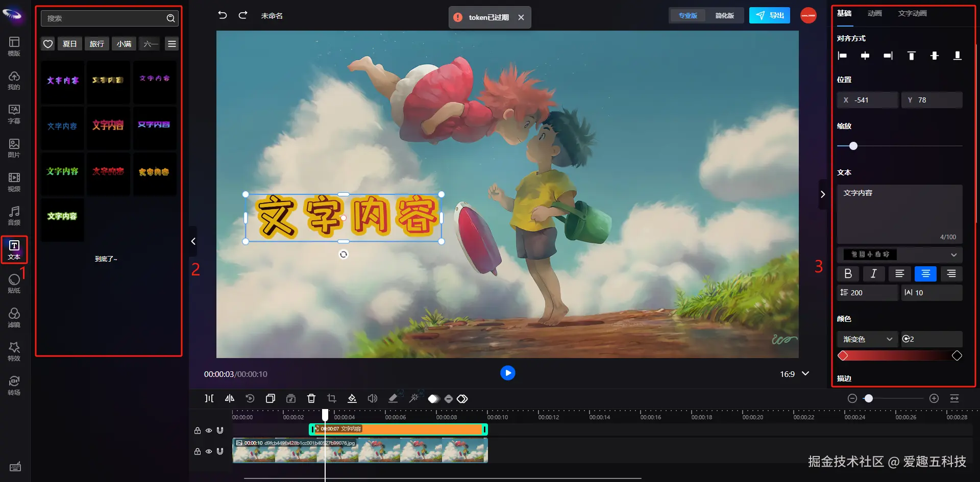Open the 字幕 subtitles panel
The height and width of the screenshot is (482, 980).
click(x=14, y=114)
